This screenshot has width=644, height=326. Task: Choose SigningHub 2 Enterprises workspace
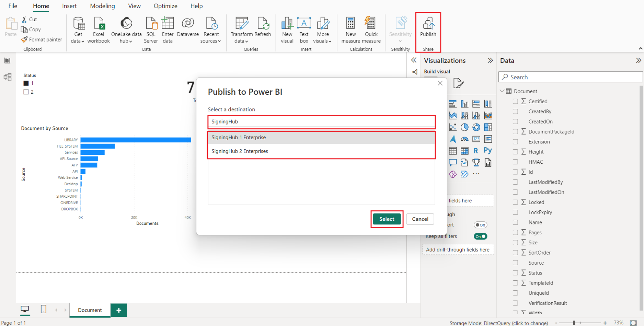pyautogui.click(x=321, y=151)
